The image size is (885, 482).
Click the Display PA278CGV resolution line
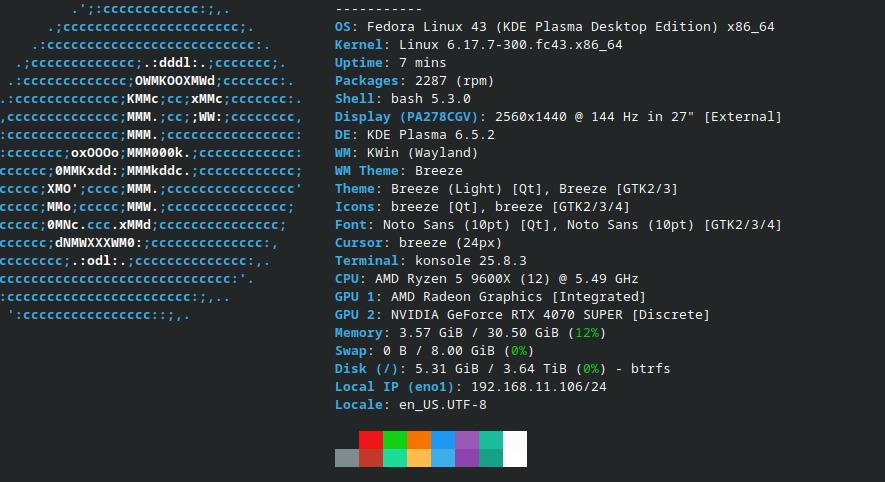coord(558,117)
